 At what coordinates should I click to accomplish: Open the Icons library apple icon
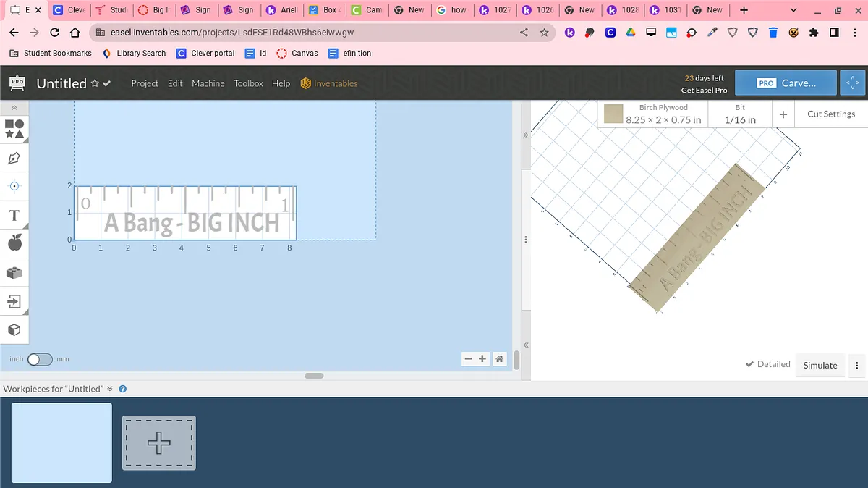coord(14,243)
